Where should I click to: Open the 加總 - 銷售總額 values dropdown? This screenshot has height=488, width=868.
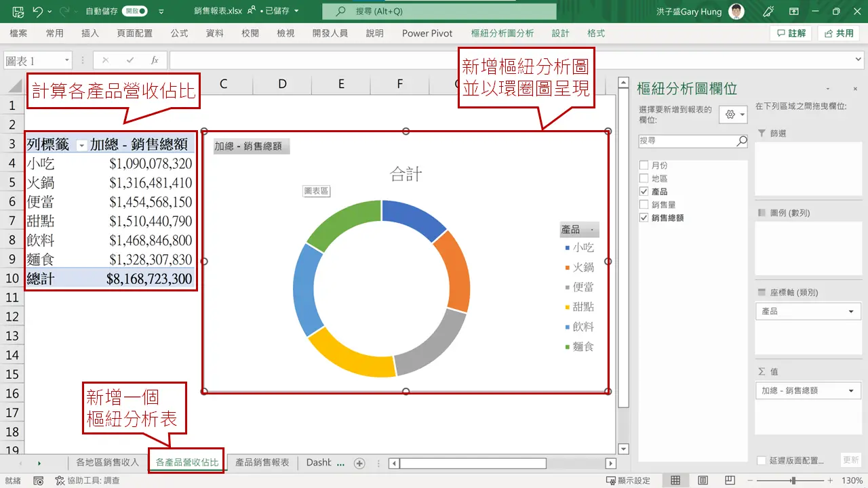(x=852, y=390)
